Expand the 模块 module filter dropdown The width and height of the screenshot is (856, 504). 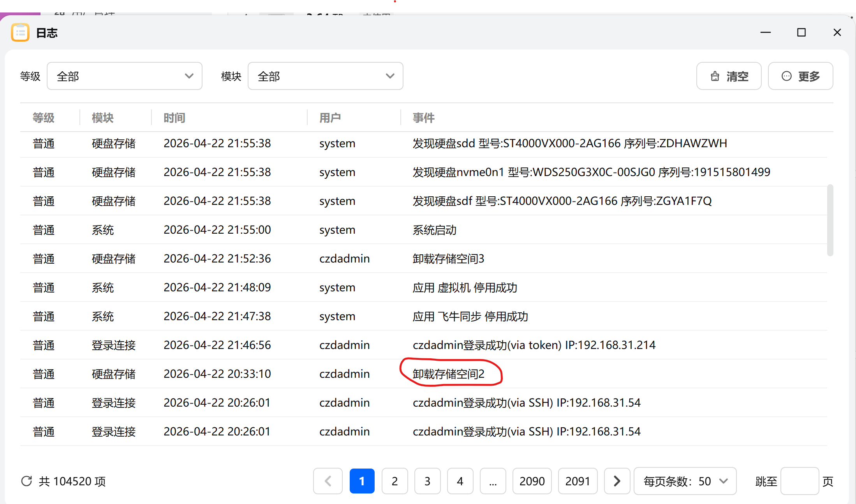point(325,76)
